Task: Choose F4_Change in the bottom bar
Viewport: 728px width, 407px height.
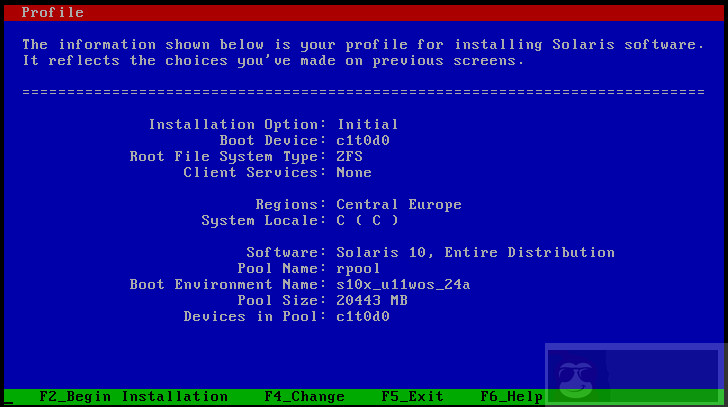Action: click(305, 397)
